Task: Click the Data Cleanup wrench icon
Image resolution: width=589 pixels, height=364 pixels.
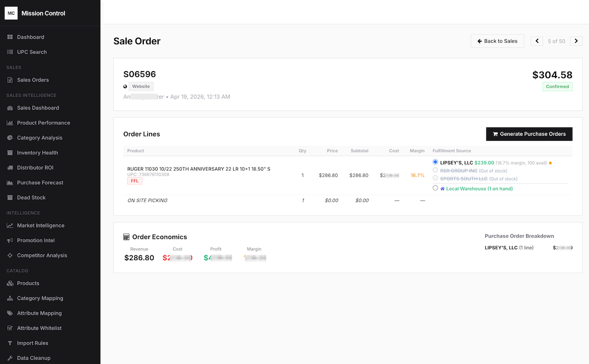Action: [x=10, y=358]
